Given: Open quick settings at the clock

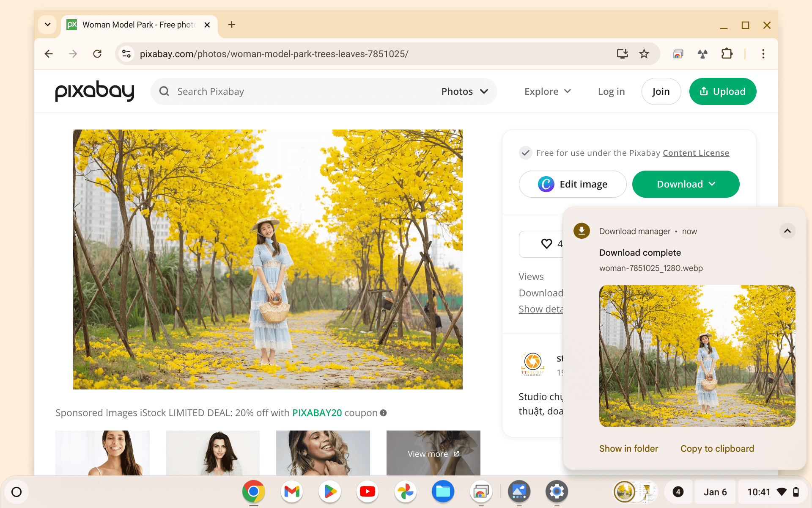Looking at the screenshot, I should [x=773, y=492].
